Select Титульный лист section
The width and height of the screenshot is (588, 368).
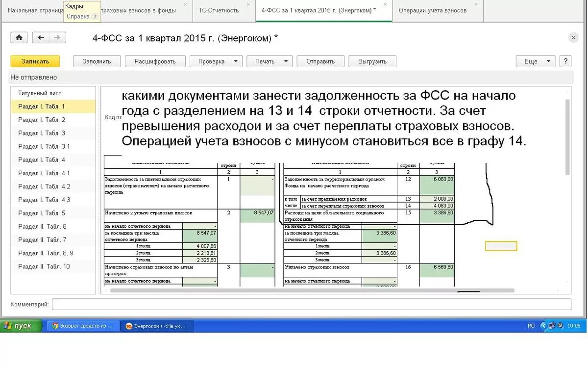click(x=53, y=93)
